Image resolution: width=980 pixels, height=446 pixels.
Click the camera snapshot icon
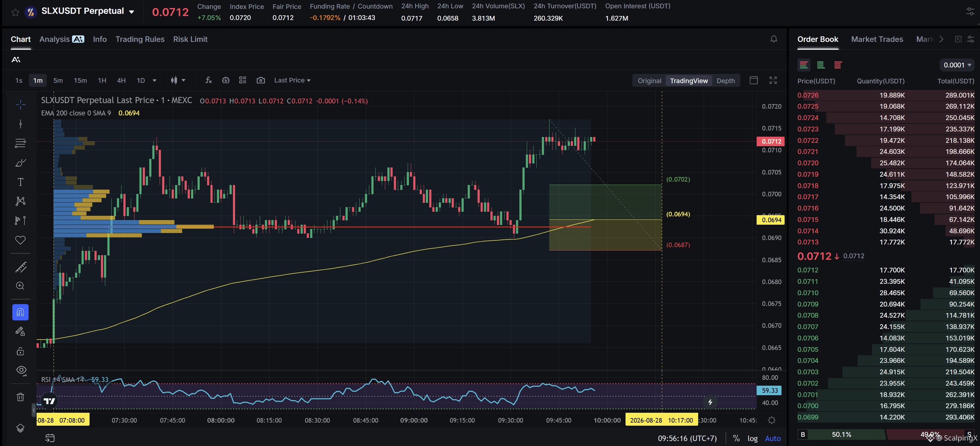click(261, 80)
